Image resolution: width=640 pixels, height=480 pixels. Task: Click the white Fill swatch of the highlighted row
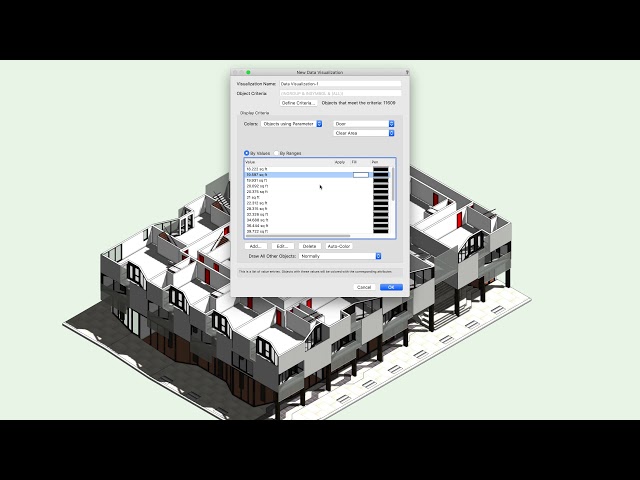[361, 175]
